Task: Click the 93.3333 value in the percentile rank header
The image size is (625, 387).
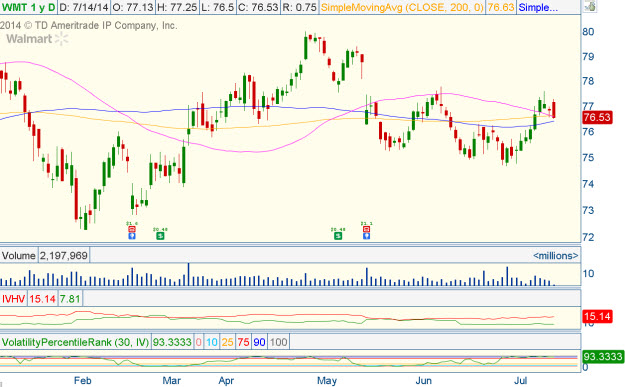Action: pos(172,342)
